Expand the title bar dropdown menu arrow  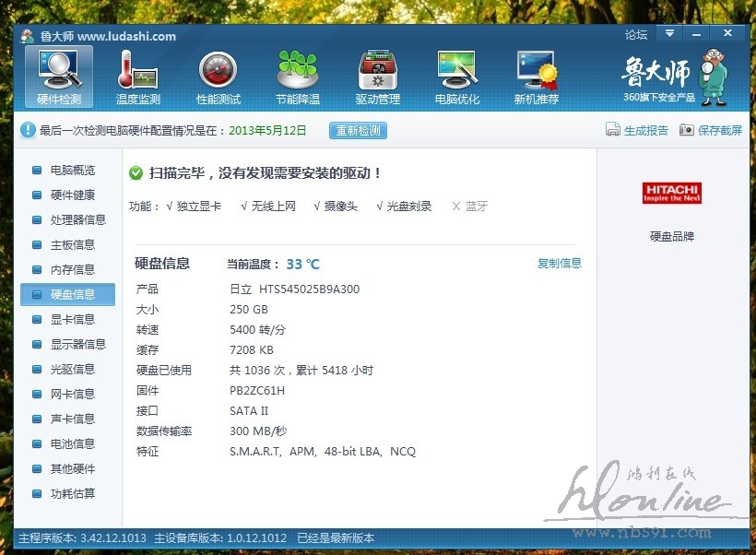tap(670, 34)
